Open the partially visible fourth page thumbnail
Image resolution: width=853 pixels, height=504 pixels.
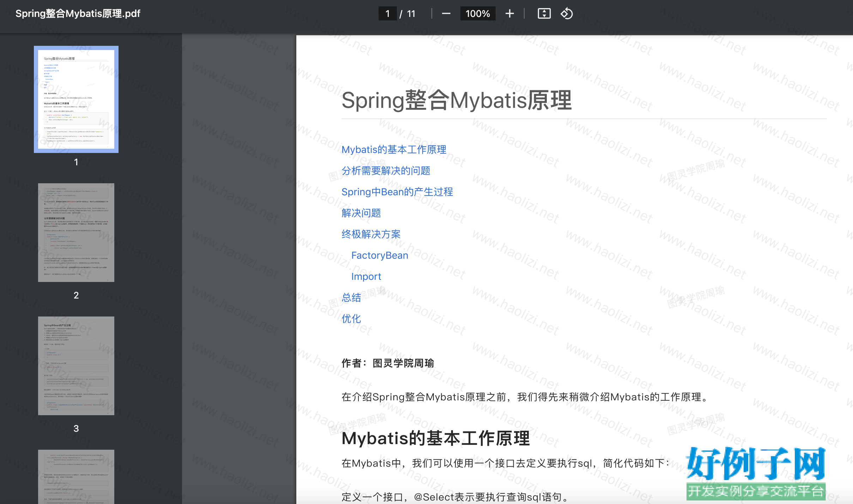76,477
